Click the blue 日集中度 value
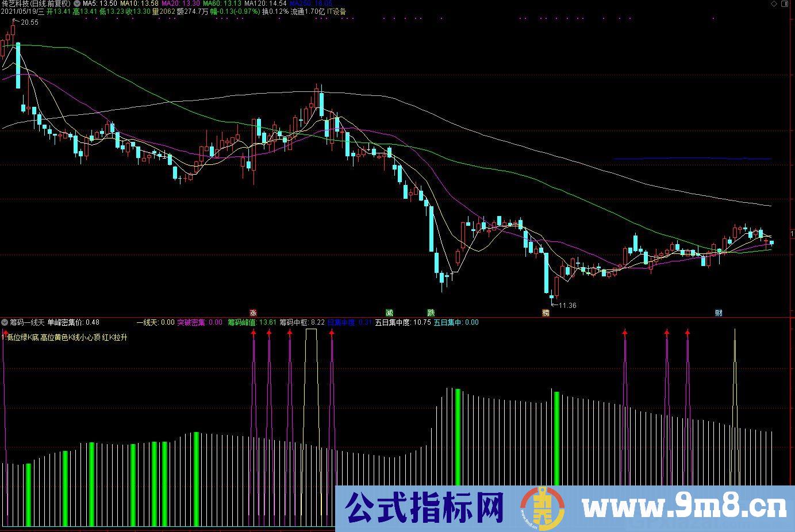This screenshot has width=795, height=532. [x=350, y=322]
